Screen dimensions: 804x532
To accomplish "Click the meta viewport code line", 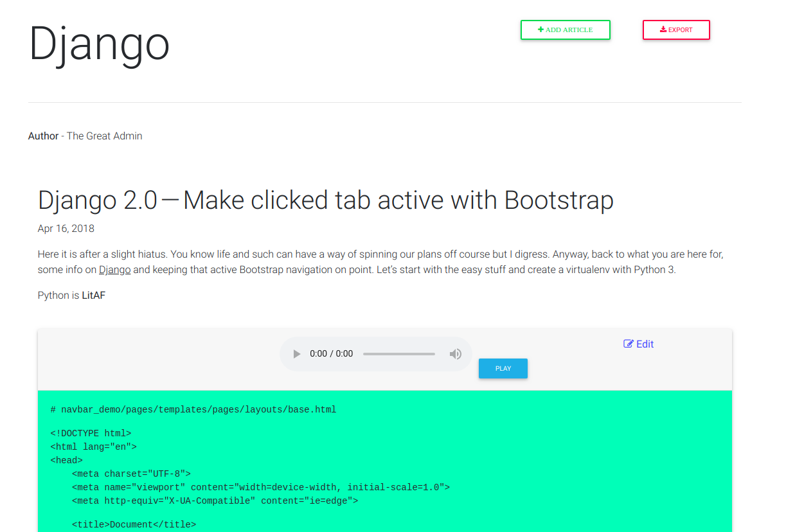I will [261, 488].
